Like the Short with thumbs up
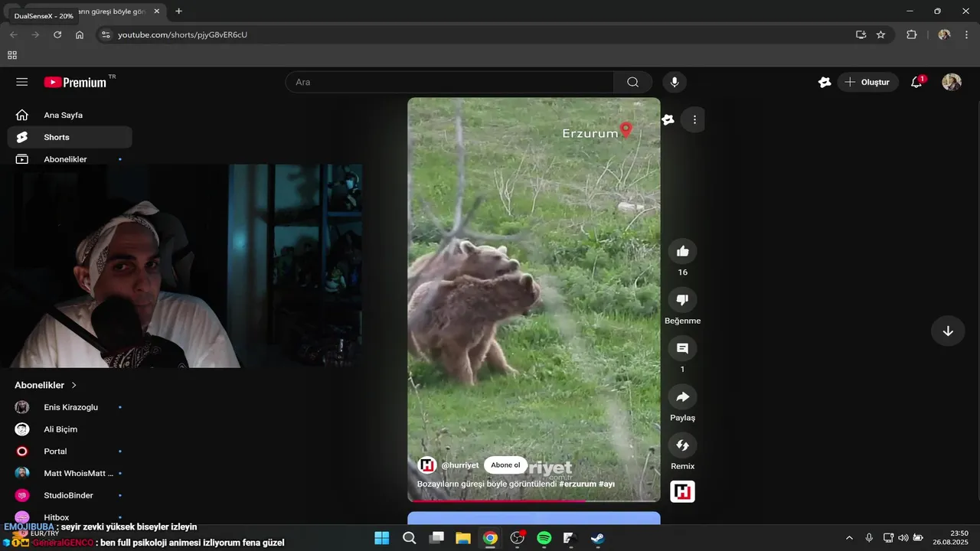Image resolution: width=980 pixels, height=551 pixels. pyautogui.click(x=683, y=251)
